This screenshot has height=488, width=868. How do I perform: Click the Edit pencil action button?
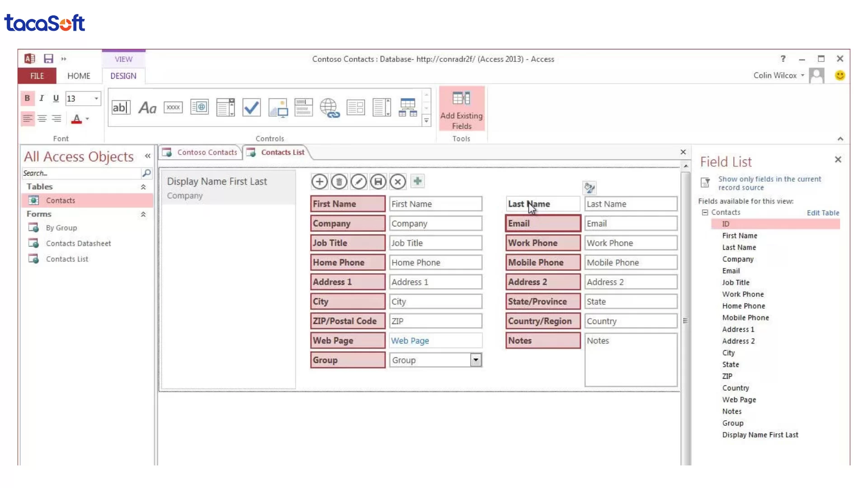pyautogui.click(x=359, y=182)
